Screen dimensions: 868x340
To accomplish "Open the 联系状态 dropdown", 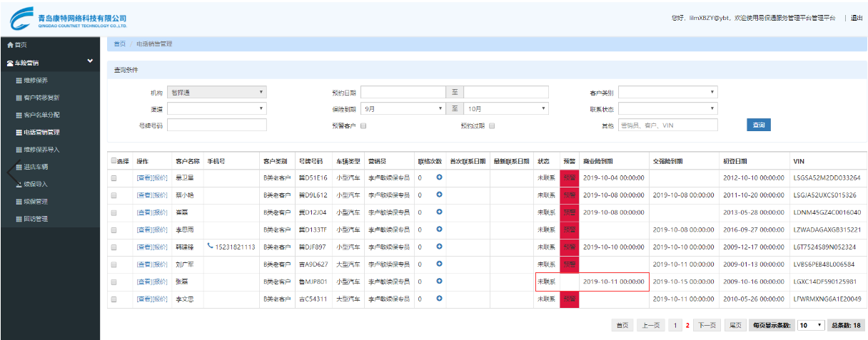I will pos(667,108).
